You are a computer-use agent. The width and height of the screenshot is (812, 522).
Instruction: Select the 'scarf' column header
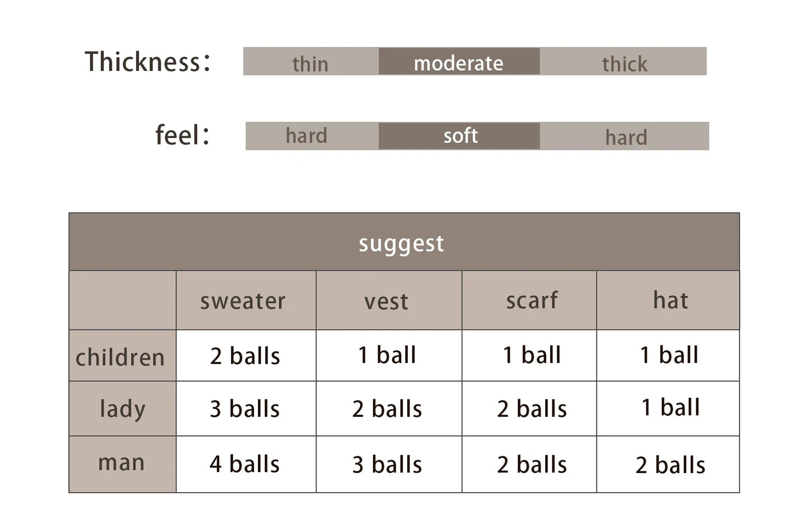click(x=529, y=301)
